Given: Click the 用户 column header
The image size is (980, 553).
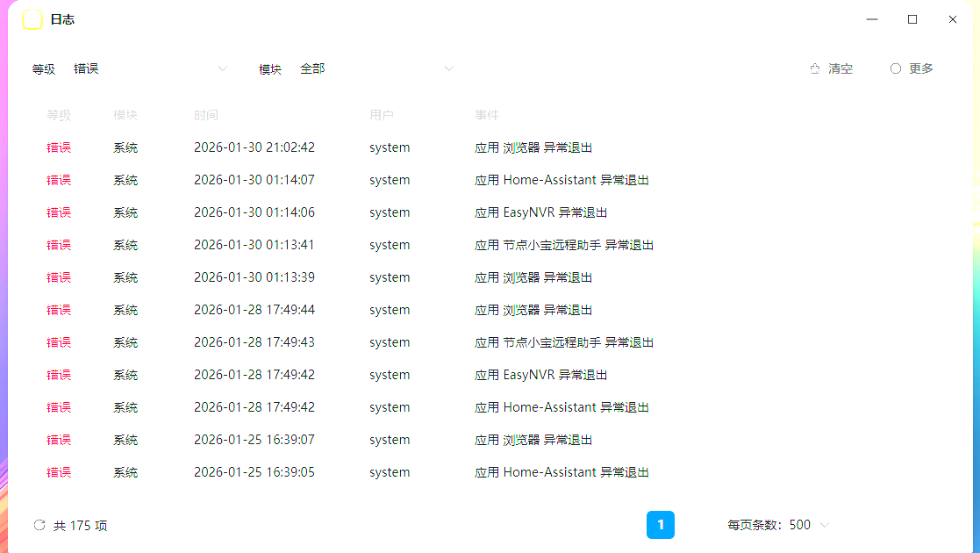Looking at the screenshot, I should 383,114.
